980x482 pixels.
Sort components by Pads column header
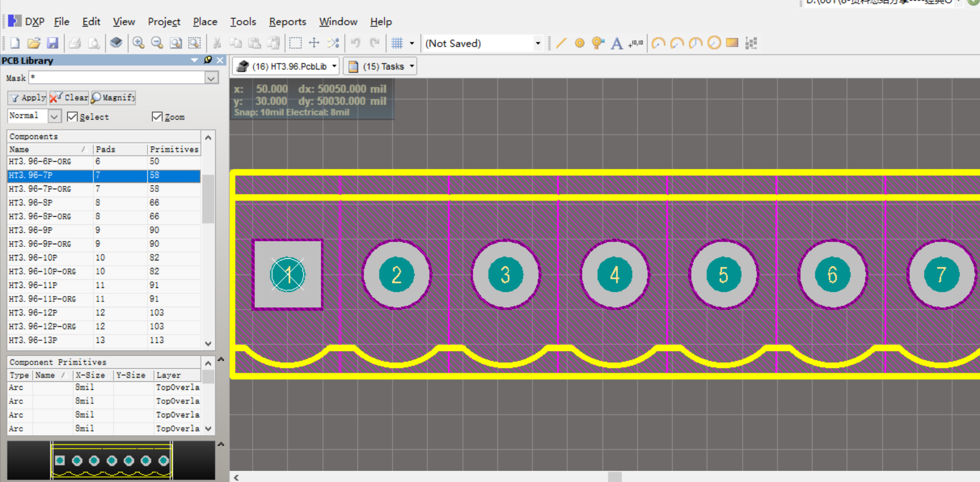click(120, 149)
